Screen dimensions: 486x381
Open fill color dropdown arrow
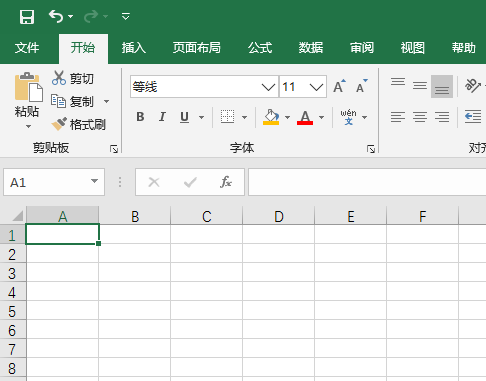[x=287, y=117]
